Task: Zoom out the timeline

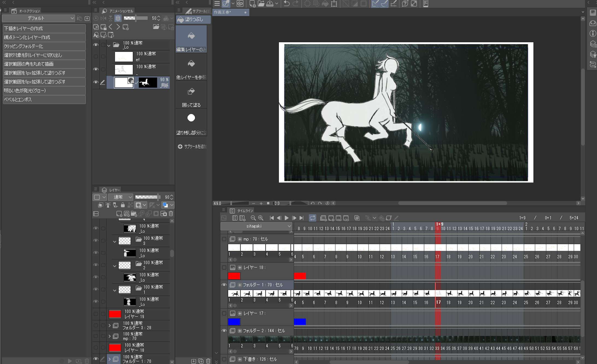Action: click(x=253, y=218)
